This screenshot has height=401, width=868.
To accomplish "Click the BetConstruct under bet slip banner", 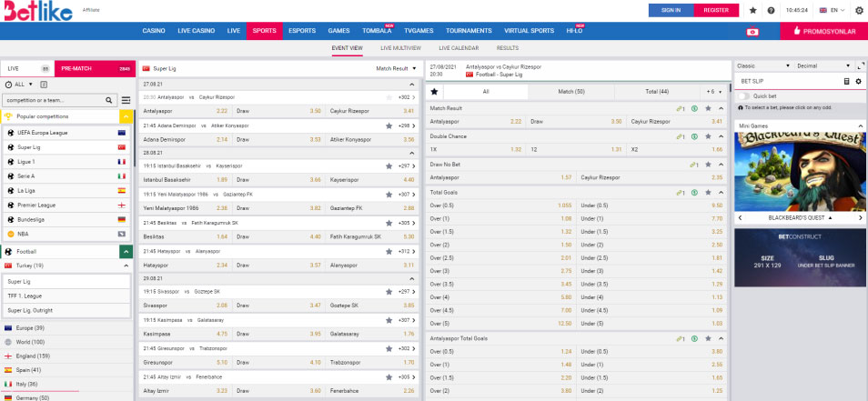I will 800,257.
